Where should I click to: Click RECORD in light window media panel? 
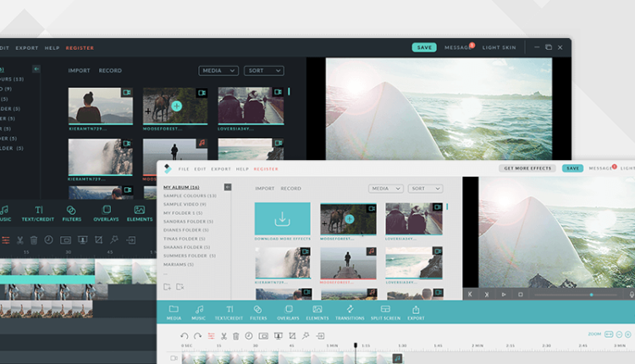click(x=290, y=188)
